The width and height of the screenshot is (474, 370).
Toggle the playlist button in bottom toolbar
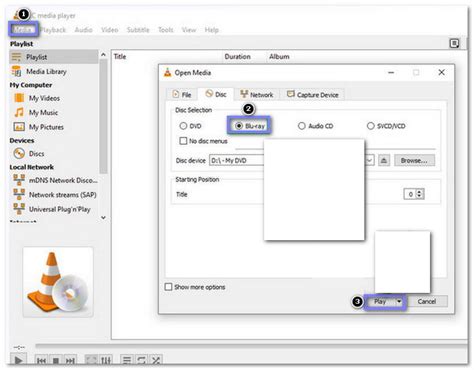127,360
